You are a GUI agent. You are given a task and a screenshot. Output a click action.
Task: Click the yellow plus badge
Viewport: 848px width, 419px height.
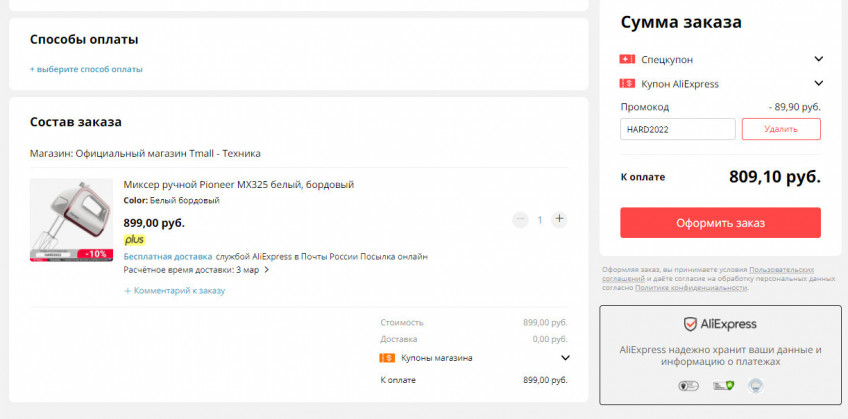click(x=134, y=240)
